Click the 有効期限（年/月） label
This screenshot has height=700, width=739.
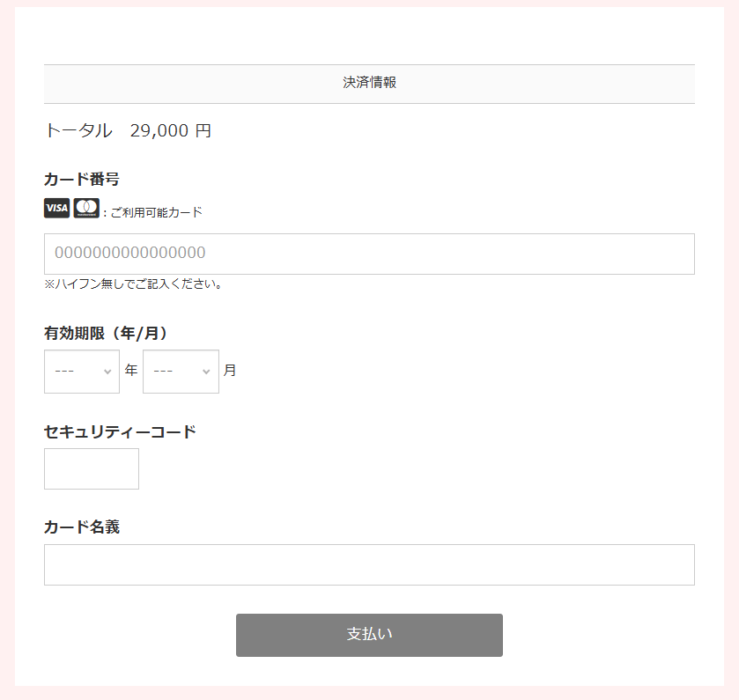tap(105, 333)
